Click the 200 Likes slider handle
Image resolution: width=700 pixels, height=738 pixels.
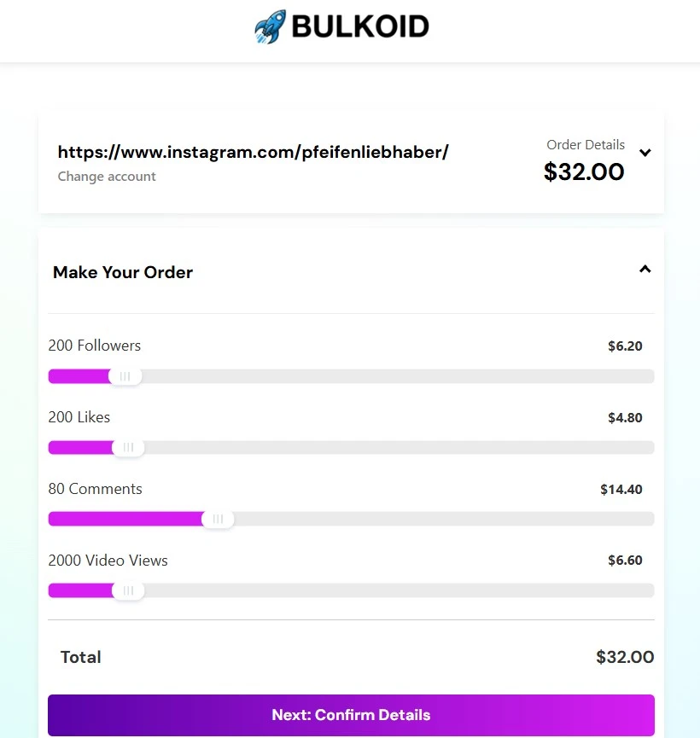coord(128,446)
